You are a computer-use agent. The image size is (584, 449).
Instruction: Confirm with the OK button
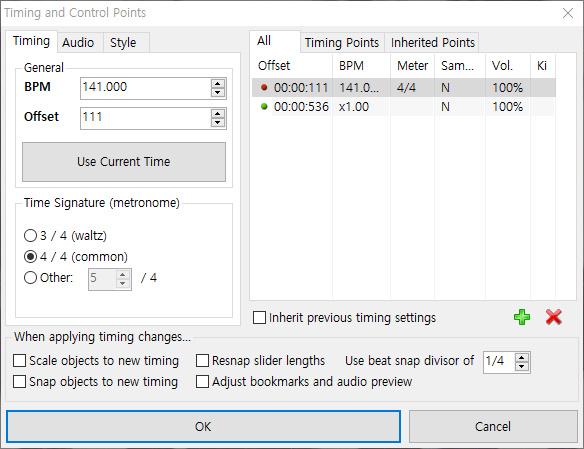(x=203, y=426)
